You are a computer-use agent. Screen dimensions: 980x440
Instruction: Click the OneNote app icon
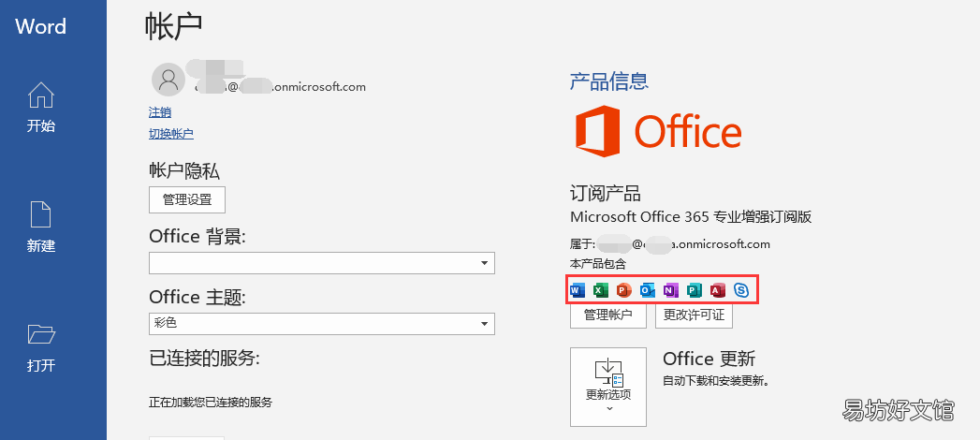click(x=670, y=290)
